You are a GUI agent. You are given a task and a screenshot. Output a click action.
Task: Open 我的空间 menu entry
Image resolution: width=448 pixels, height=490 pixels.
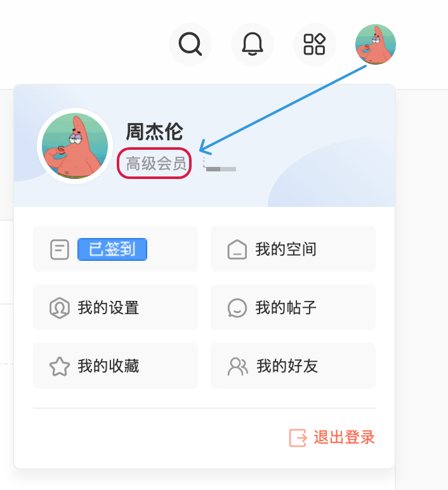coord(293,249)
